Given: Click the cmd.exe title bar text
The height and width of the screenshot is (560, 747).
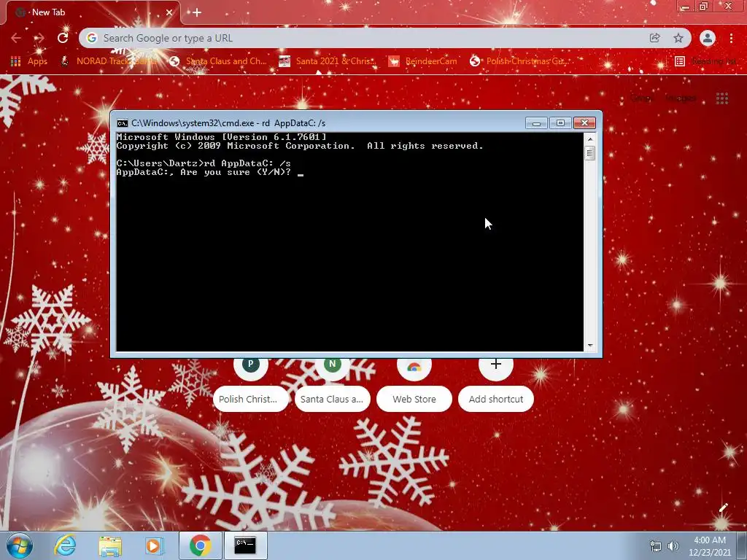Looking at the screenshot, I should pos(228,123).
